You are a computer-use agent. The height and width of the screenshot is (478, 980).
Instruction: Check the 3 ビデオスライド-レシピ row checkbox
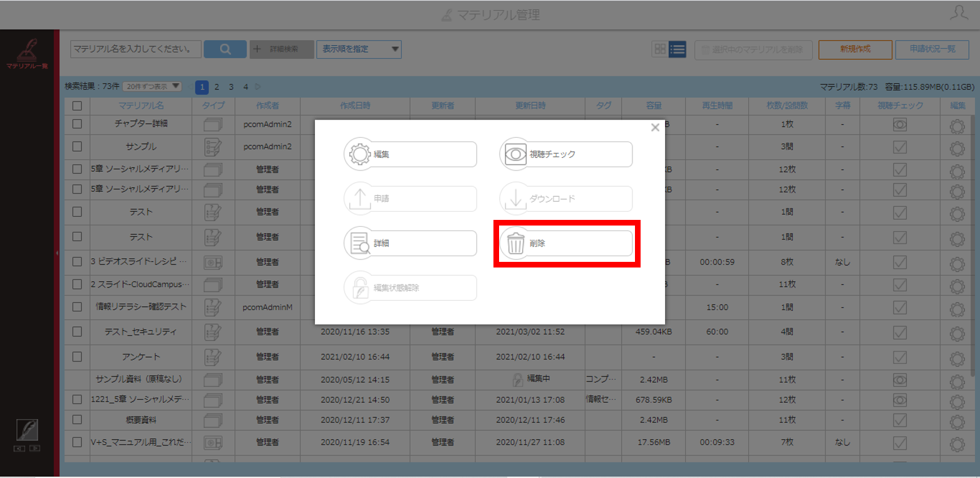click(77, 262)
